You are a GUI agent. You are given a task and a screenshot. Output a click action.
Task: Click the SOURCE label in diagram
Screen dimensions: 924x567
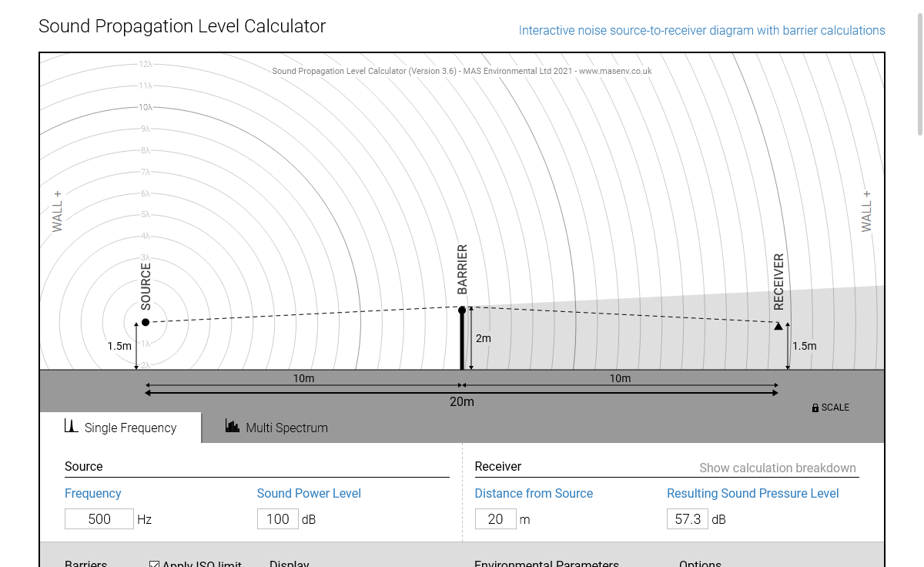(x=146, y=287)
